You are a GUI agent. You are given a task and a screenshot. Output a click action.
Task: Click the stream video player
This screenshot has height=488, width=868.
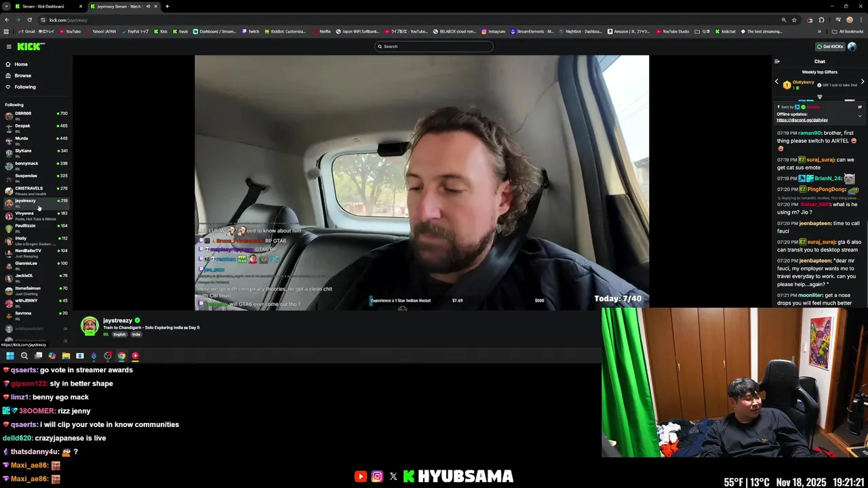(422, 182)
